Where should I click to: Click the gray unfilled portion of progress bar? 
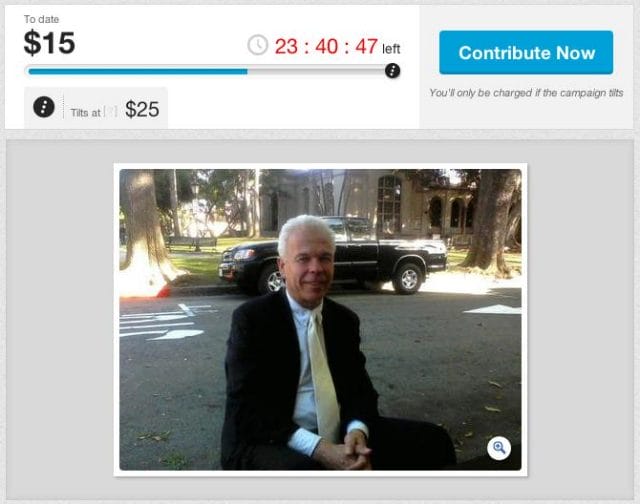[316, 71]
